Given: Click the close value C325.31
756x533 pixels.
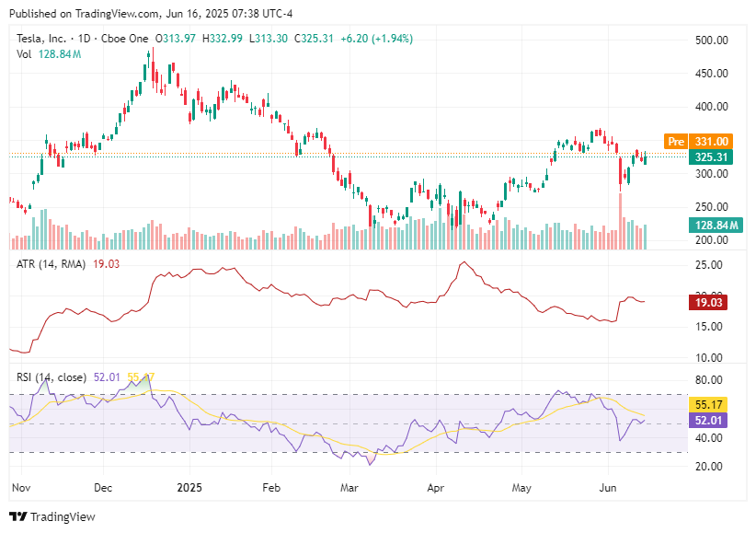Looking at the screenshot, I should coord(314,39).
